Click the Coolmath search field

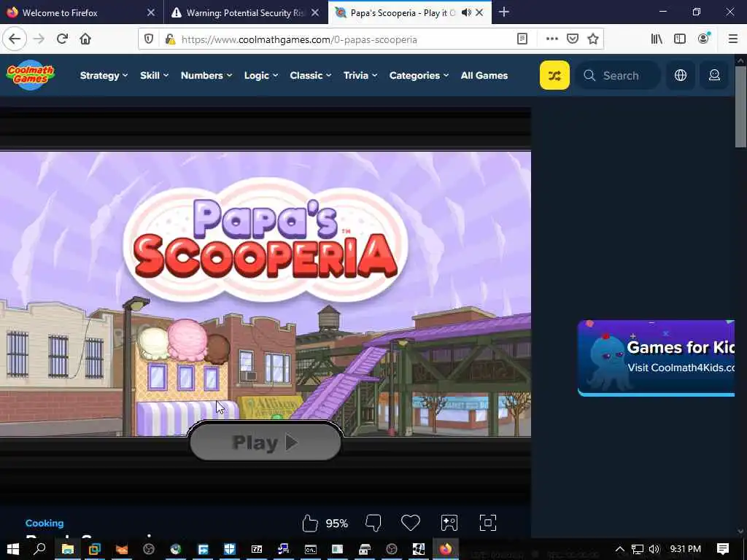(618, 75)
